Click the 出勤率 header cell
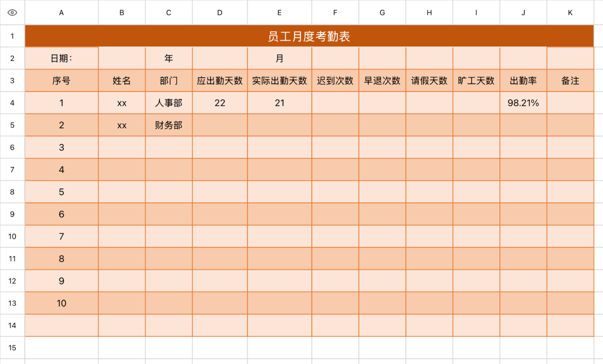Image resolution: width=603 pixels, height=364 pixels. pyautogui.click(x=523, y=81)
